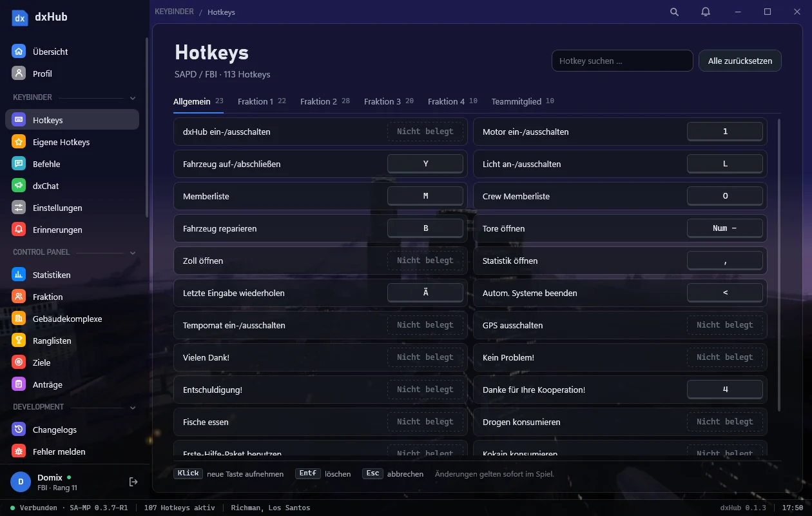Click the Profil person icon
Viewport: 812px width, 516px height.
click(19, 74)
